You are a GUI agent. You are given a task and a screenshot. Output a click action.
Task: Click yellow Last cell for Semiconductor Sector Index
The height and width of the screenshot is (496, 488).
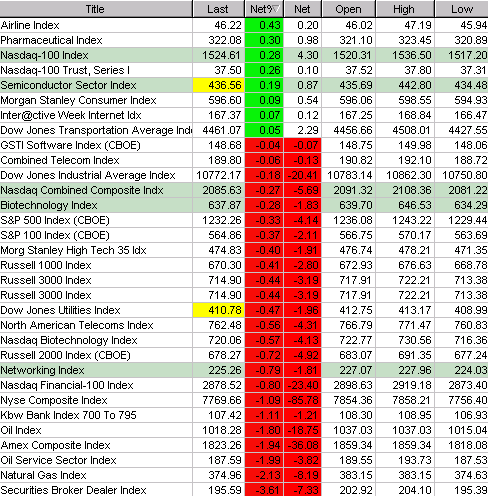click(x=219, y=85)
